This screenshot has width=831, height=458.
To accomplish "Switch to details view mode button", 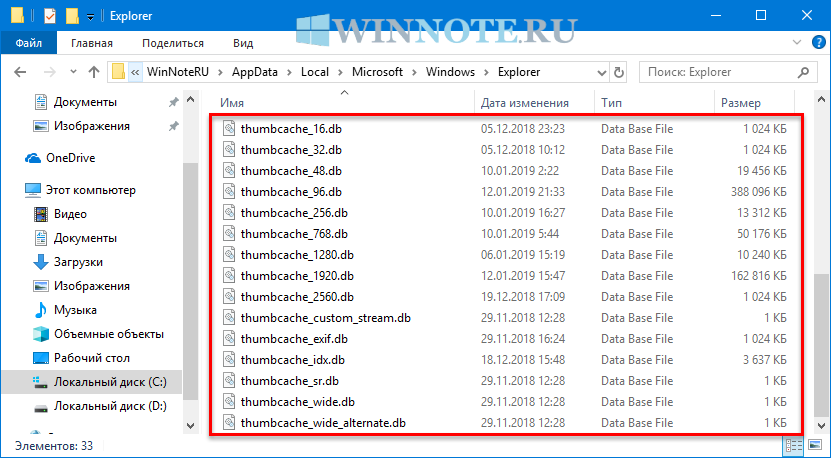I will 794,445.
